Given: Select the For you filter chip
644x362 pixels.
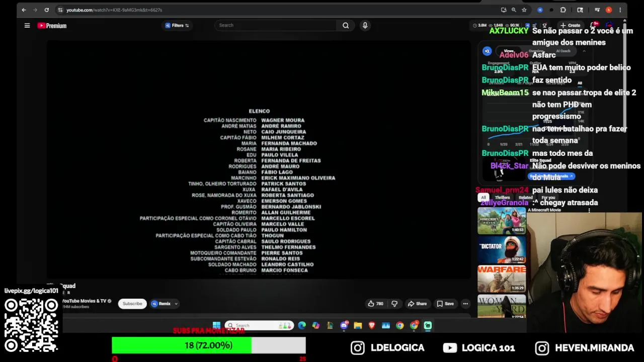Looking at the screenshot, I should coord(548,198).
